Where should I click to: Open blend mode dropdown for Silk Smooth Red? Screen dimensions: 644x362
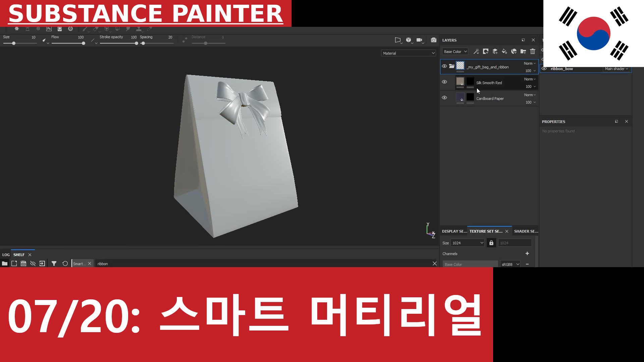pos(530,79)
